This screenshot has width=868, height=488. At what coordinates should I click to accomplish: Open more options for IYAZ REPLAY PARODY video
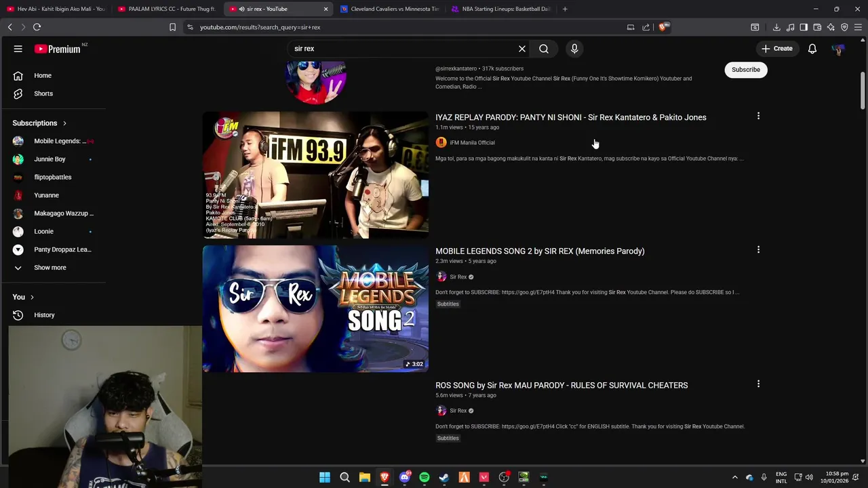[x=758, y=116]
